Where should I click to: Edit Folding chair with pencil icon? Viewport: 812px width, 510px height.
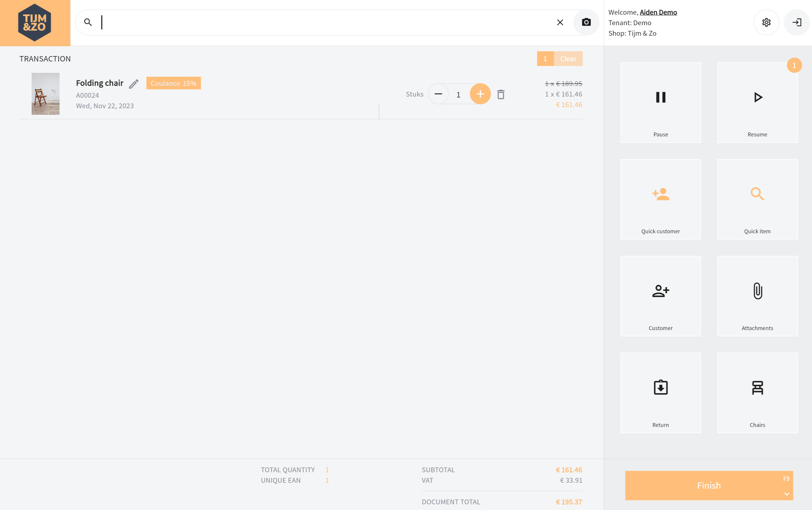point(134,84)
